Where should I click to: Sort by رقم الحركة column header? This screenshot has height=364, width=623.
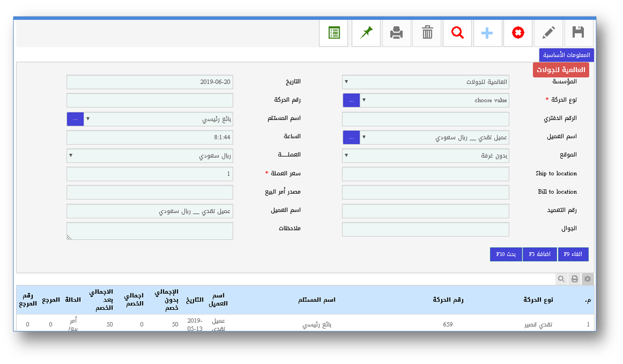(x=448, y=300)
